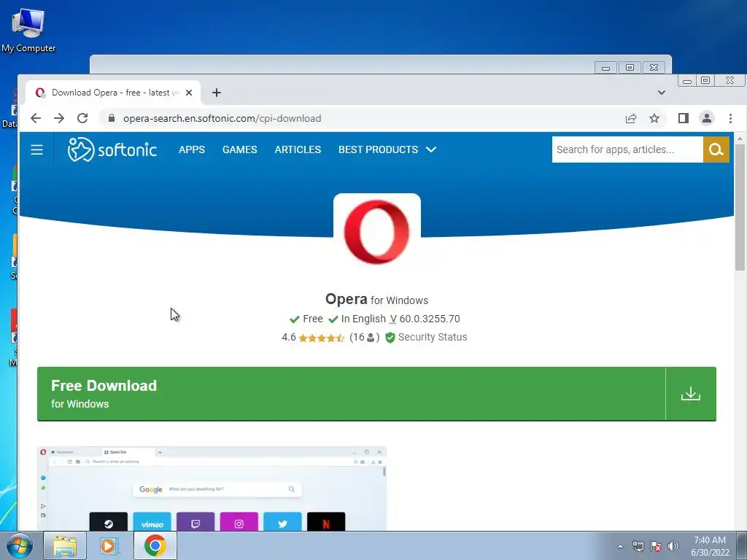Go forward to the next page
Viewport: 747px width, 560px height.
(59, 118)
